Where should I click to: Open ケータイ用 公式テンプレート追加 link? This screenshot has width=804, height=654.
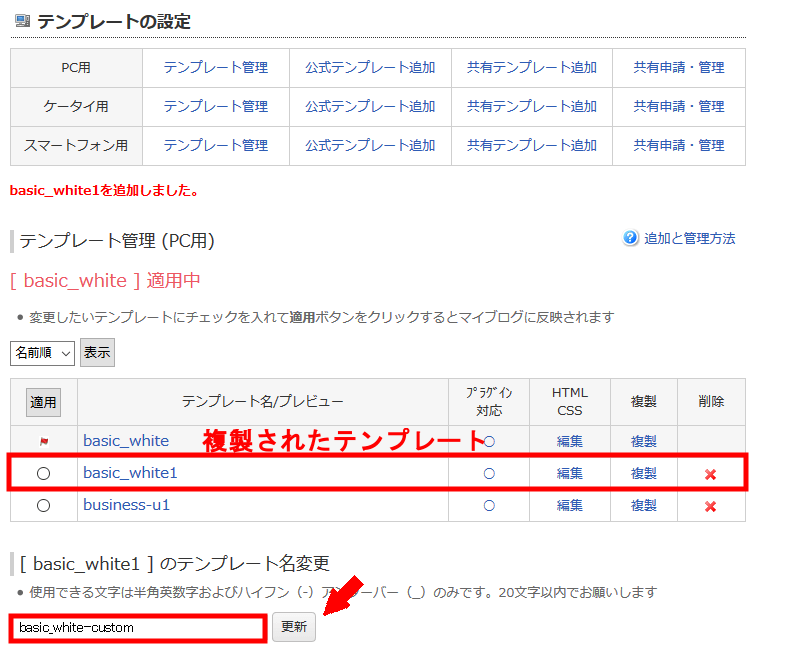point(370,107)
